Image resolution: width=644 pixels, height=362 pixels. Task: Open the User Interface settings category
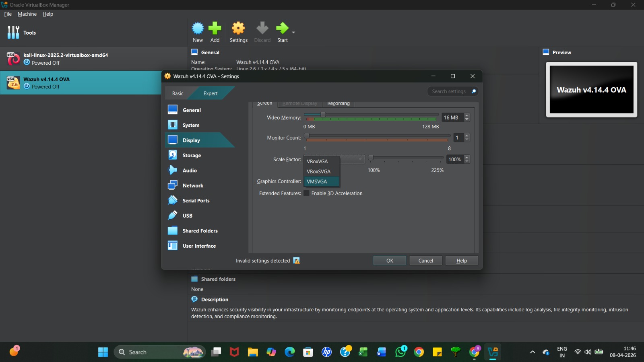200,246
